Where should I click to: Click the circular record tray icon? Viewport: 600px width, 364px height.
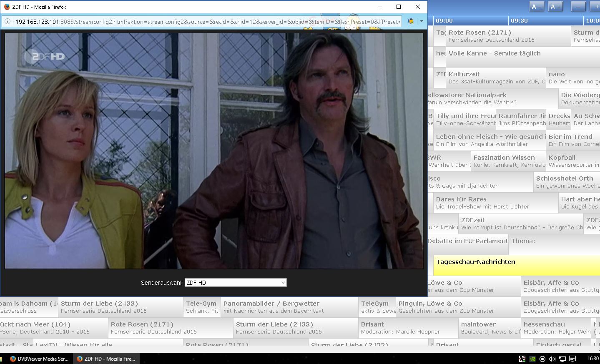click(542, 359)
